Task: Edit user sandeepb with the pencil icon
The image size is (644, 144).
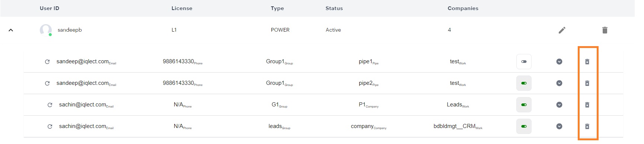Action: click(562, 30)
